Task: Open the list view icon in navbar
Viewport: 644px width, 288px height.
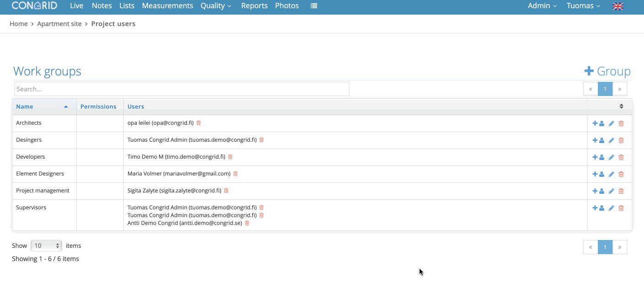Action: 314,6
